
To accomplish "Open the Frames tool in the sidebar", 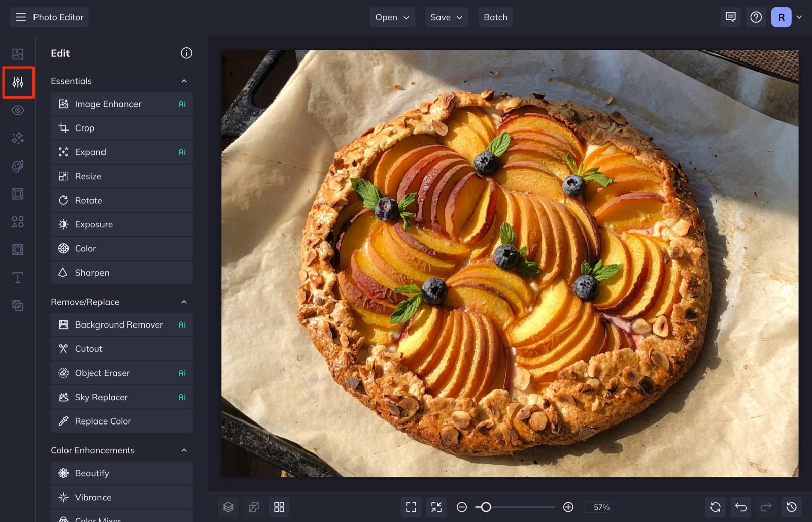I will pyautogui.click(x=18, y=193).
